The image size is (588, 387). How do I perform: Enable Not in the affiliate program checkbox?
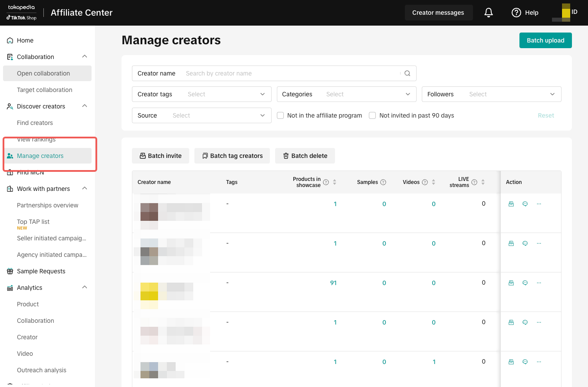(280, 115)
